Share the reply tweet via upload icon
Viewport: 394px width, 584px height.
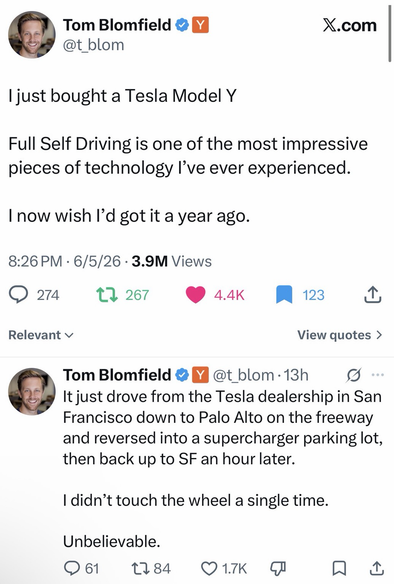pyautogui.click(x=376, y=568)
